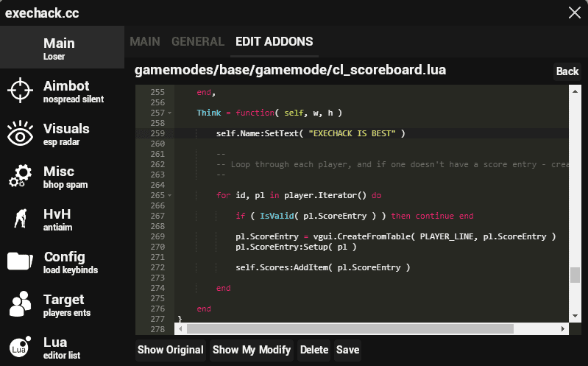
Task: Close the execహack window with X
Action: [574, 13]
